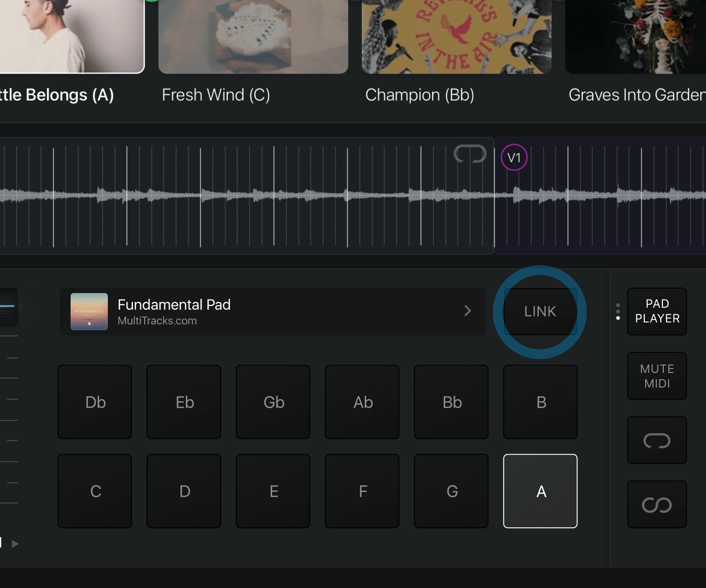This screenshot has height=588, width=706.
Task: Click the C key pad
Action: point(95,491)
